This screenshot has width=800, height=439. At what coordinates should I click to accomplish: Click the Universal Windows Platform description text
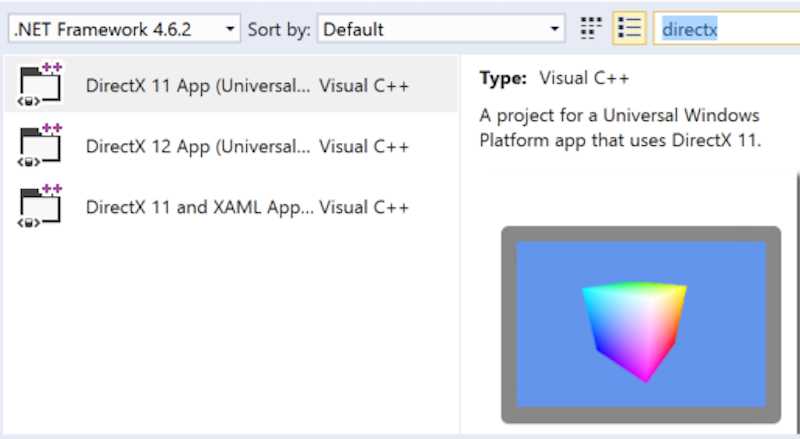tap(620, 128)
